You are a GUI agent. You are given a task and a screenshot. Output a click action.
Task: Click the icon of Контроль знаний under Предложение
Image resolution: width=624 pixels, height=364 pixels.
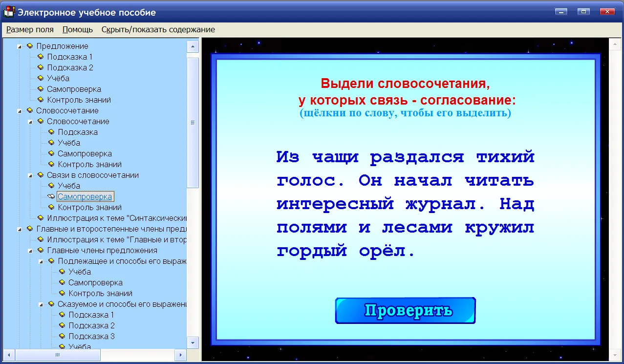click(x=41, y=100)
